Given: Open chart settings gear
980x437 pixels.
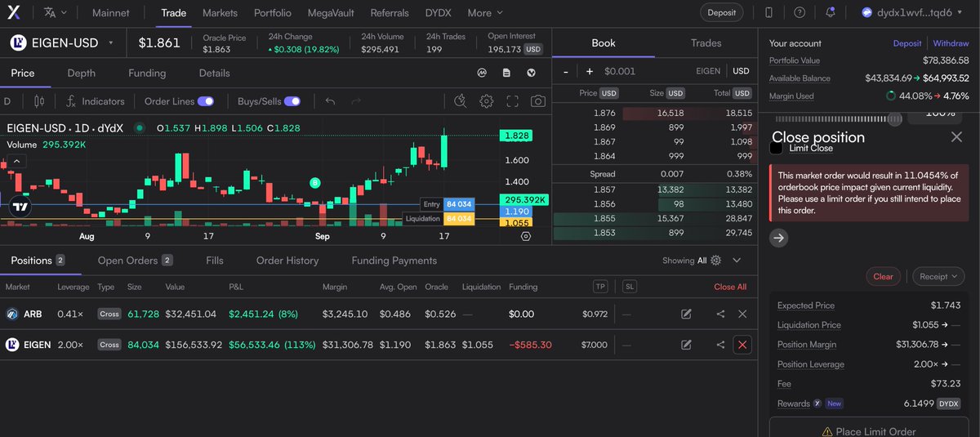Looking at the screenshot, I should 487,101.
